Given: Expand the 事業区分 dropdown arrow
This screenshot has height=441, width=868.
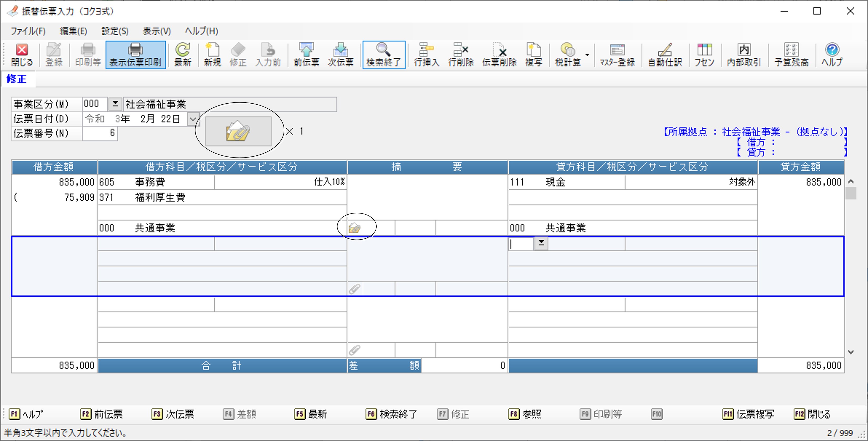Looking at the screenshot, I should click(115, 104).
